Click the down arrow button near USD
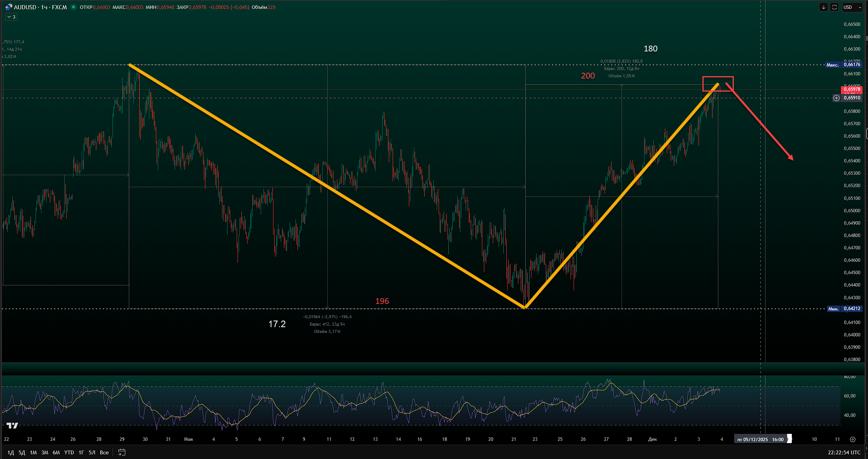The height and width of the screenshot is (459, 868). tap(824, 7)
